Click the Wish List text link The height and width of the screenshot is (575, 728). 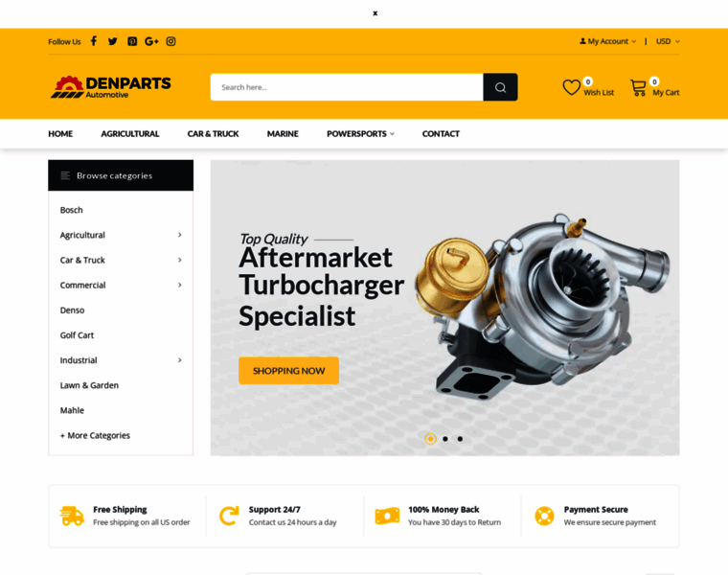click(599, 92)
